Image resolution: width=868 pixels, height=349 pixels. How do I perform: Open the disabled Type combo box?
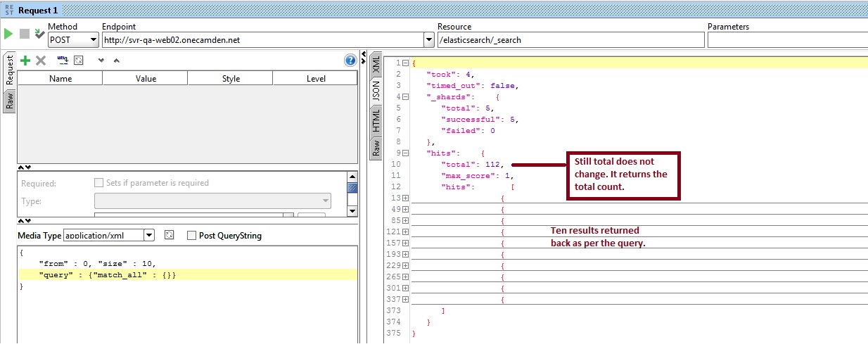[212, 201]
